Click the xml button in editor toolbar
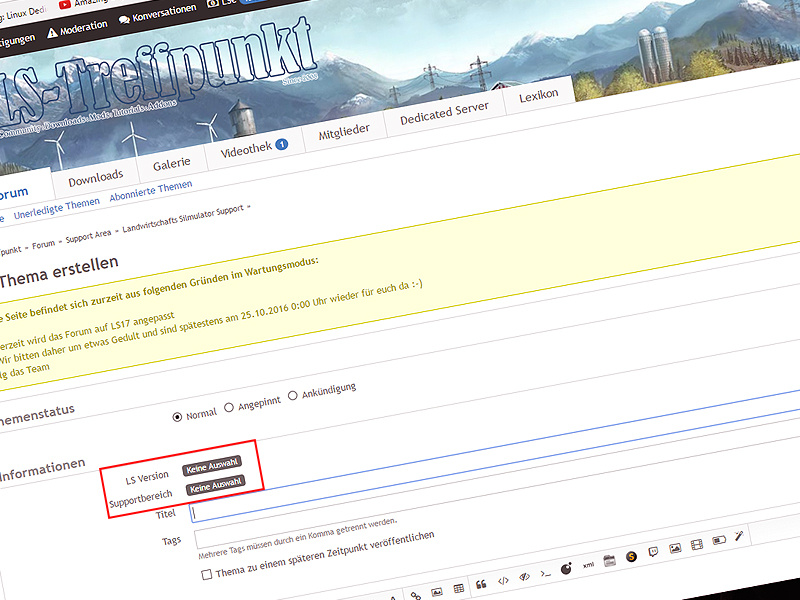The width and height of the screenshot is (800, 600). click(589, 564)
